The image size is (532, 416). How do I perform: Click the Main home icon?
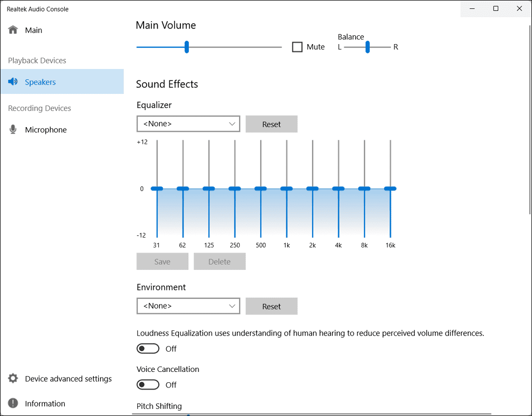[13, 30]
